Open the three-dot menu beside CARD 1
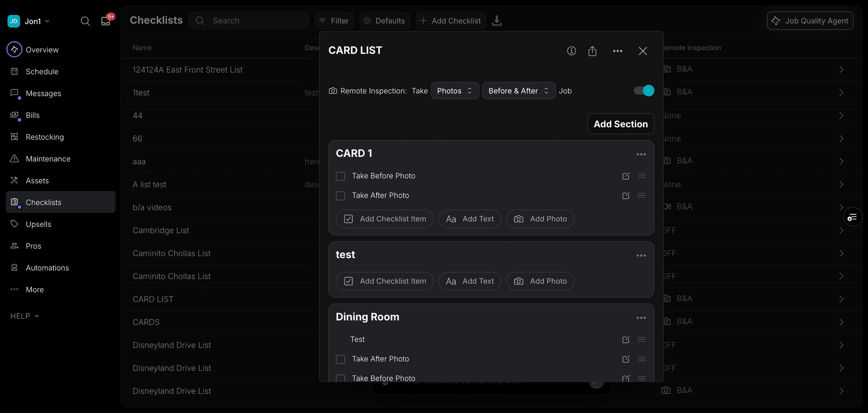The width and height of the screenshot is (868, 413). point(641,154)
